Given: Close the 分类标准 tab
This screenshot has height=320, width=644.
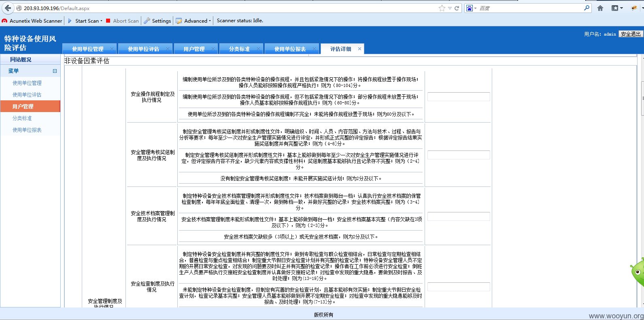Looking at the screenshot, I should 259,49.
